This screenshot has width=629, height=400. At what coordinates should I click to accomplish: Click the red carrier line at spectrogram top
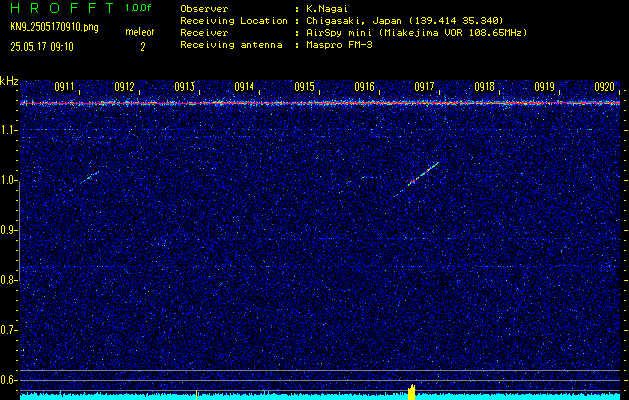(320, 103)
